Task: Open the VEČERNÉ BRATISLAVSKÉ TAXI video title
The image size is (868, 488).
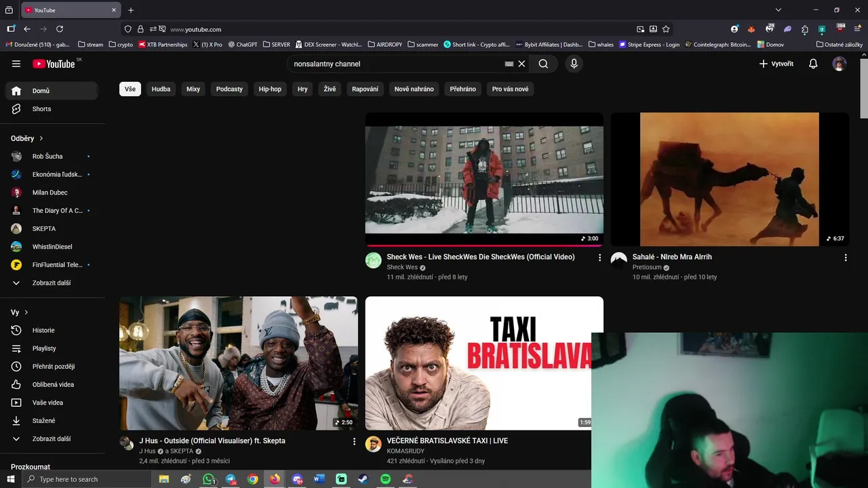Action: click(448, 441)
